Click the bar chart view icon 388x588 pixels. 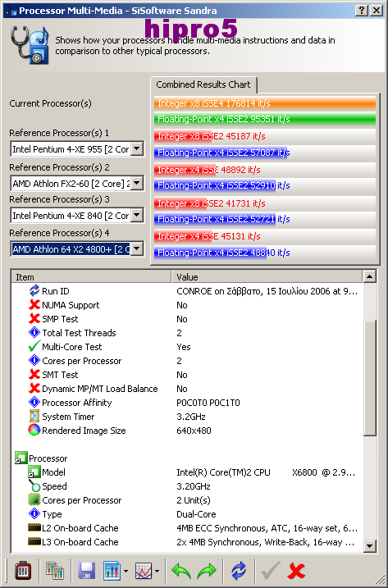[112, 571]
